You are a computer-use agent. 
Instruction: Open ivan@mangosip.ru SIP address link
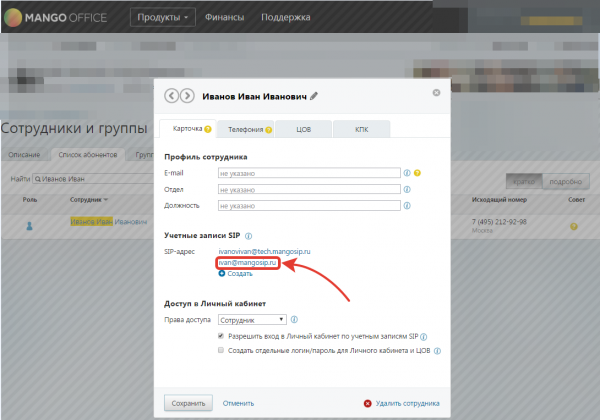[x=248, y=263]
